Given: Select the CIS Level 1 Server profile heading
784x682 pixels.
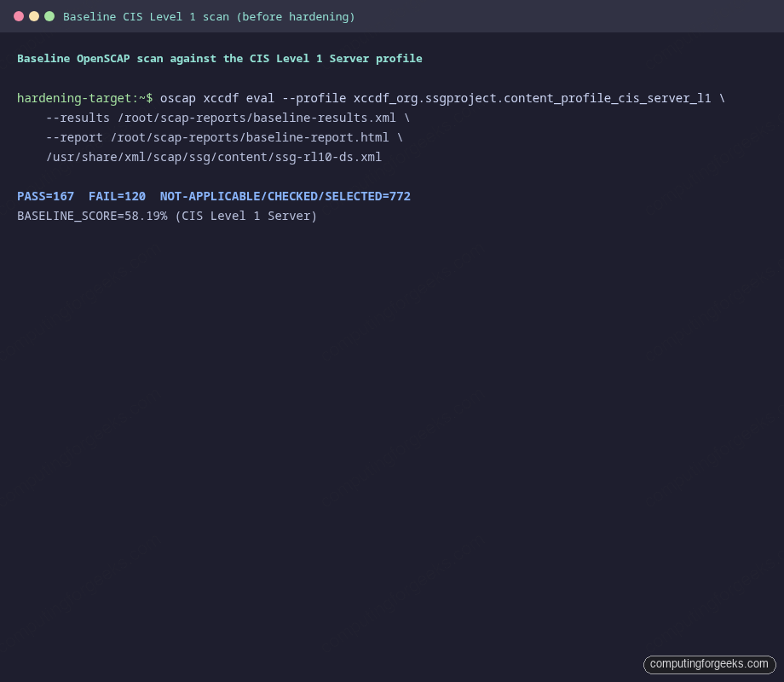Looking at the screenshot, I should (x=219, y=58).
